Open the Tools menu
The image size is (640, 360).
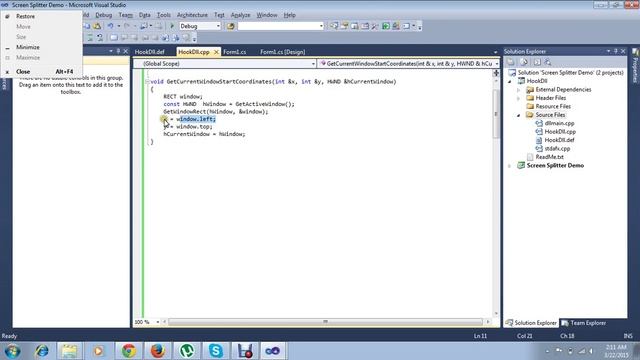tap(163, 15)
